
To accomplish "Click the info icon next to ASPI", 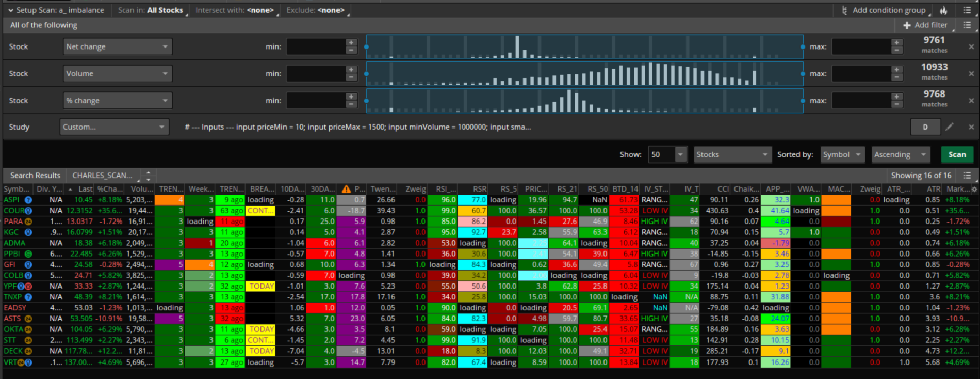I will click(28, 200).
